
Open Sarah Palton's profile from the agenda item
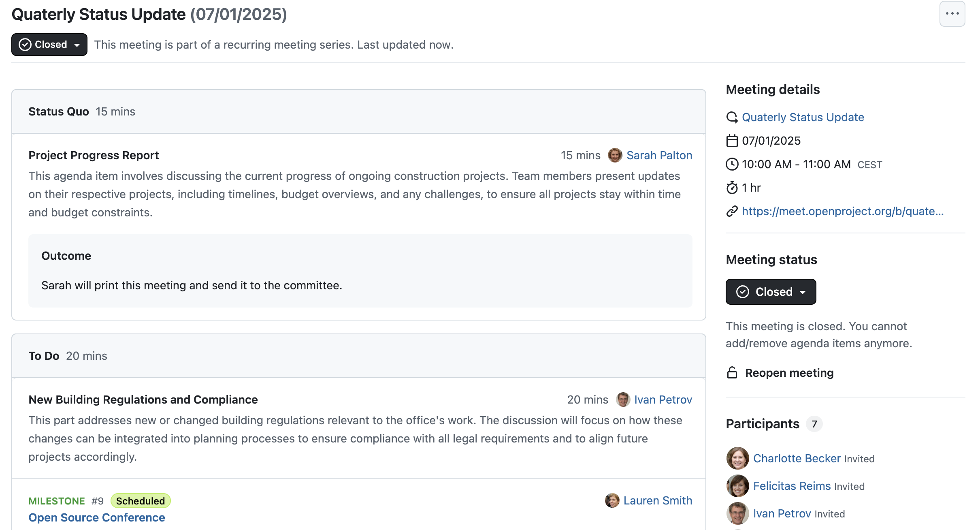[x=659, y=155]
